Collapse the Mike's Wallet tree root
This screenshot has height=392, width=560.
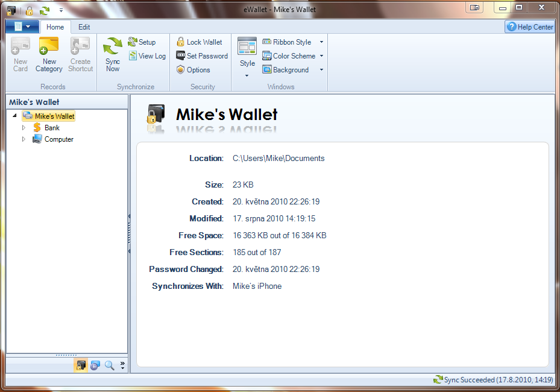[14, 116]
